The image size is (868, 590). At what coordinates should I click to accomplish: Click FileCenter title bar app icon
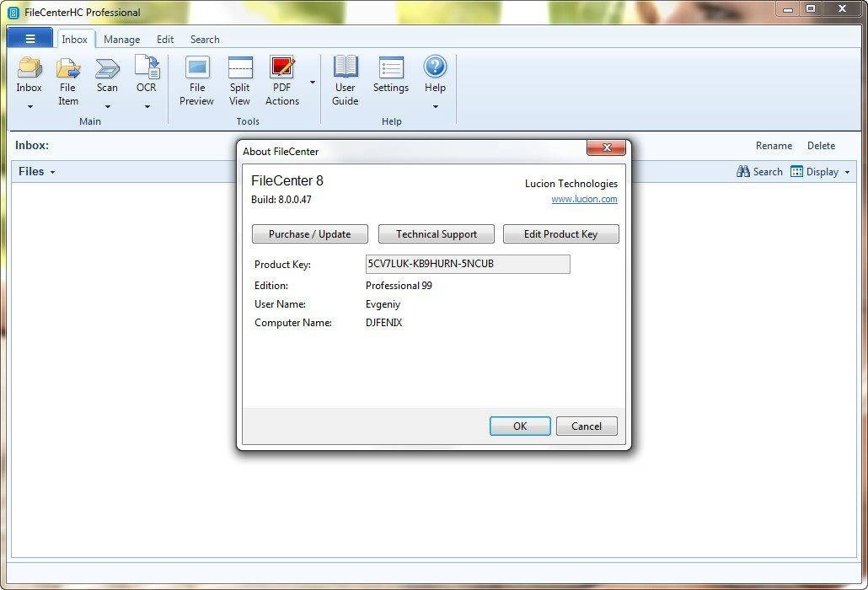(13, 12)
